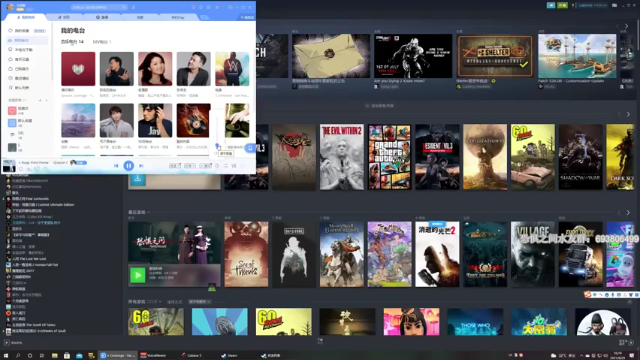
Task: Toggle the play mode icon in player bar
Action: coord(225,166)
